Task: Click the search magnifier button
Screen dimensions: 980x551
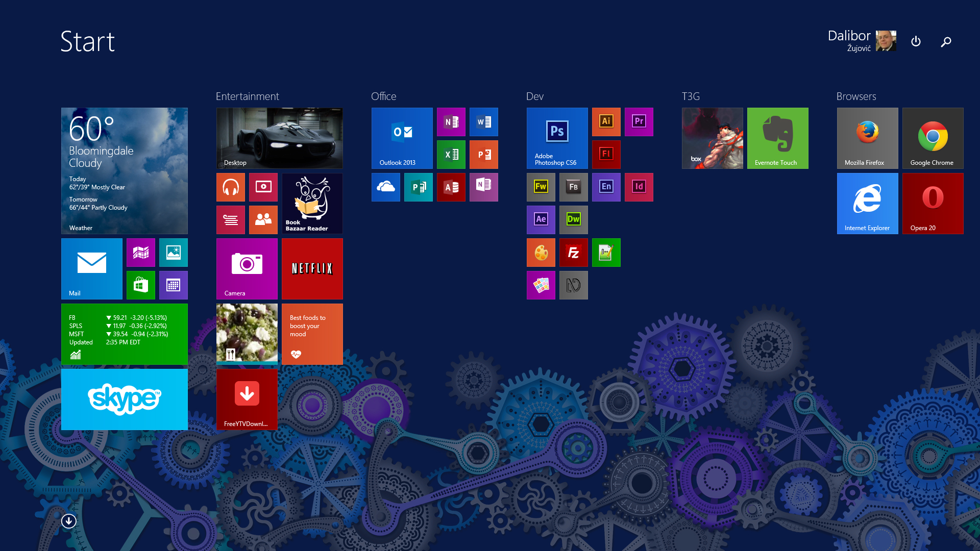Action: click(x=946, y=42)
